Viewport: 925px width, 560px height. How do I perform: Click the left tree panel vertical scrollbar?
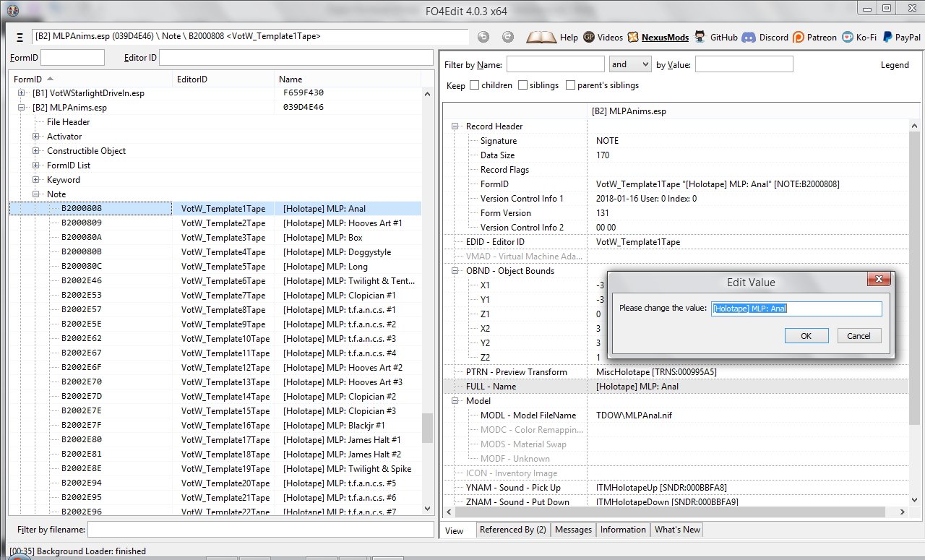click(x=427, y=426)
